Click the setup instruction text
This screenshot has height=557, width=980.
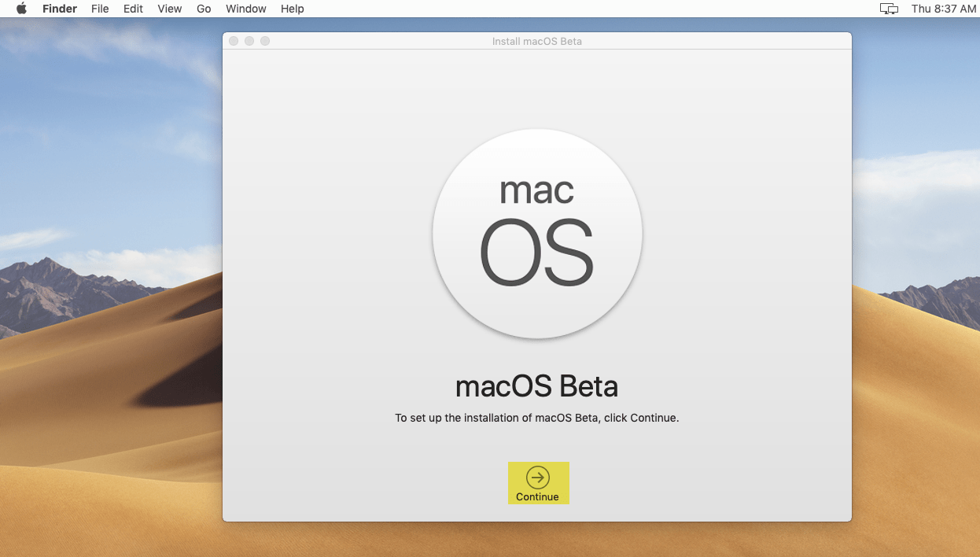[x=537, y=418]
